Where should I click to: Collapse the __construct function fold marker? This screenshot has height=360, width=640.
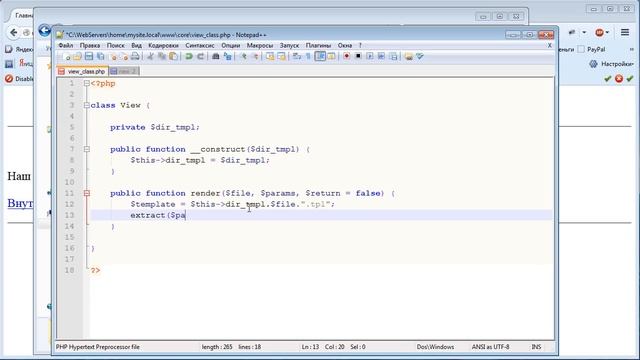coord(87,149)
